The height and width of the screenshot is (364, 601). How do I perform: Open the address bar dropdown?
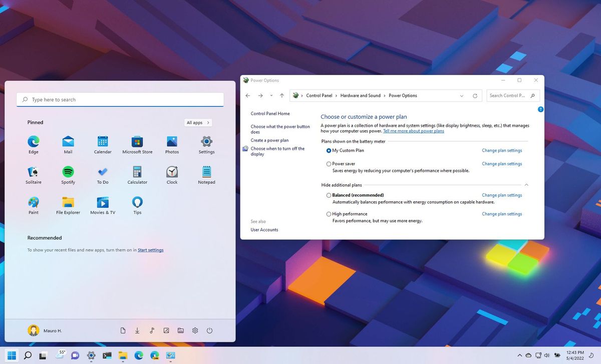[461, 96]
